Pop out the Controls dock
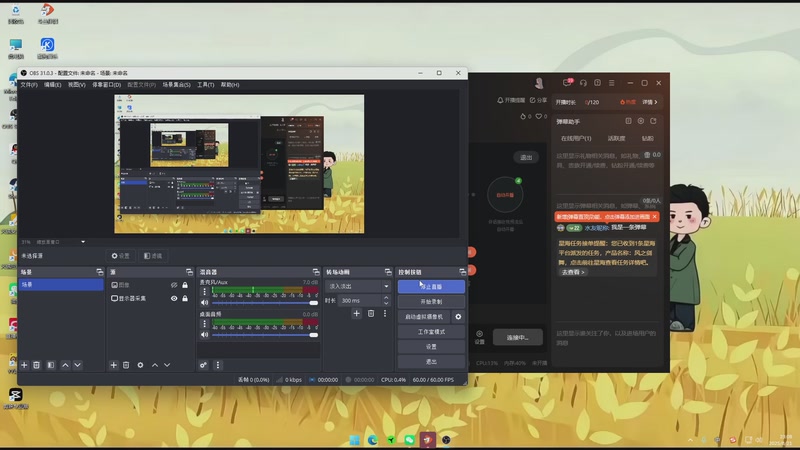 [462, 272]
